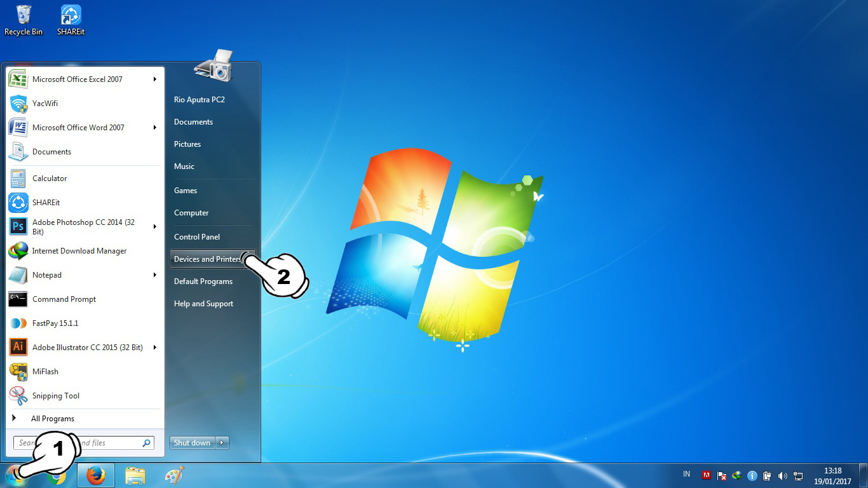Open Documents link in the dark right pane
Screen dimensions: 868x488
pyautogui.click(x=214, y=122)
